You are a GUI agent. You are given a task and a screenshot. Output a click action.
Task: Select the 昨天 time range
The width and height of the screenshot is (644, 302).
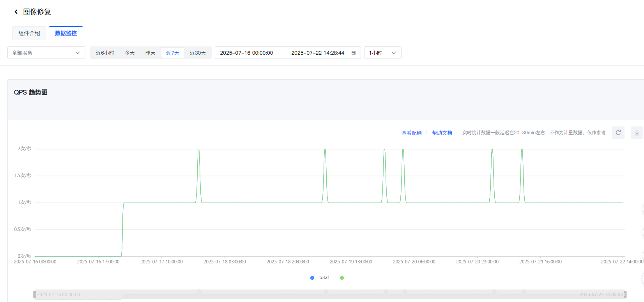point(150,53)
